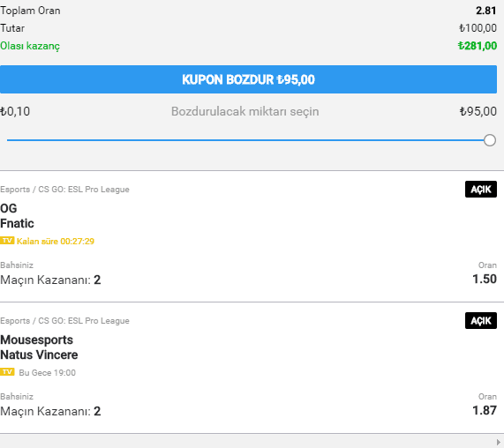Image resolution: width=504 pixels, height=448 pixels.
Task: Click the minimum amount ₺0,10 label
Action: (x=15, y=111)
